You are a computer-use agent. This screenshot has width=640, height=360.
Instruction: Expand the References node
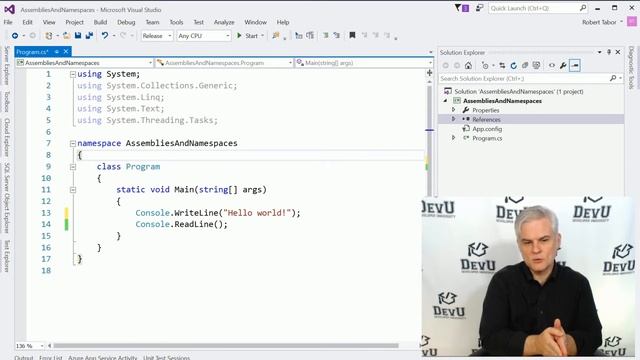453,119
